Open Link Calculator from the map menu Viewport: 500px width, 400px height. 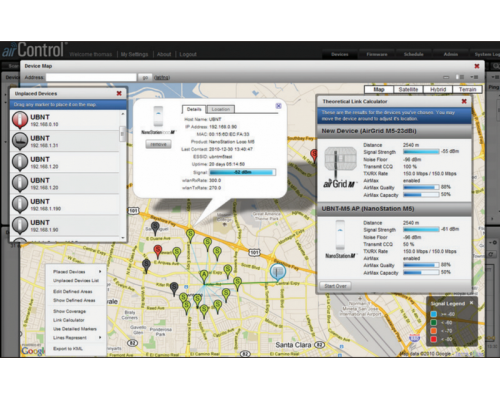click(x=69, y=320)
